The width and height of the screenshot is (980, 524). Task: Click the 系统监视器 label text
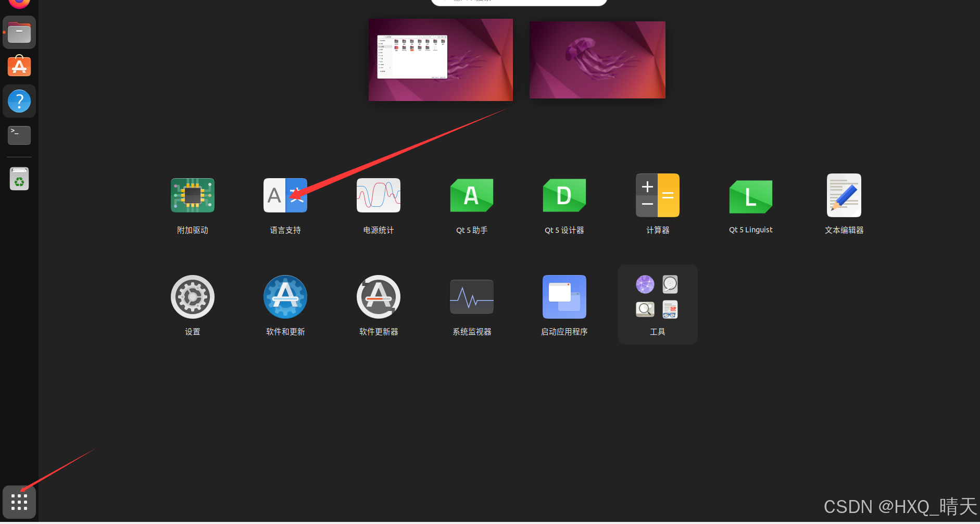point(472,332)
